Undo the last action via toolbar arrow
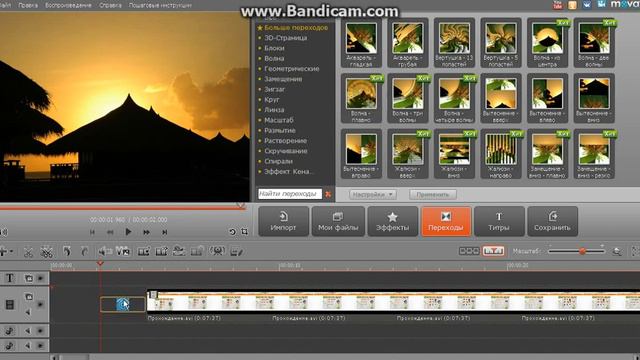Image resolution: width=640 pixels, height=360 pixels. pyautogui.click(x=67, y=251)
